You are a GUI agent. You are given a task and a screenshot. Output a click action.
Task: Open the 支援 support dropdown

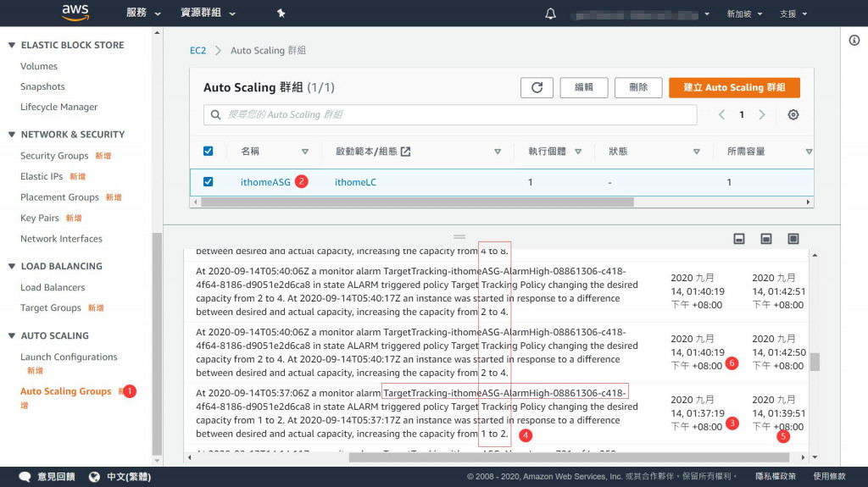pyautogui.click(x=793, y=14)
